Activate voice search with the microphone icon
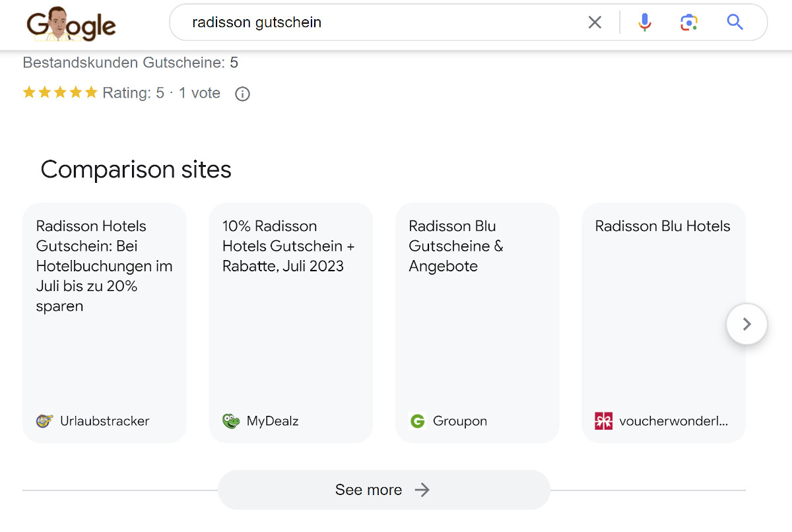 [643, 22]
